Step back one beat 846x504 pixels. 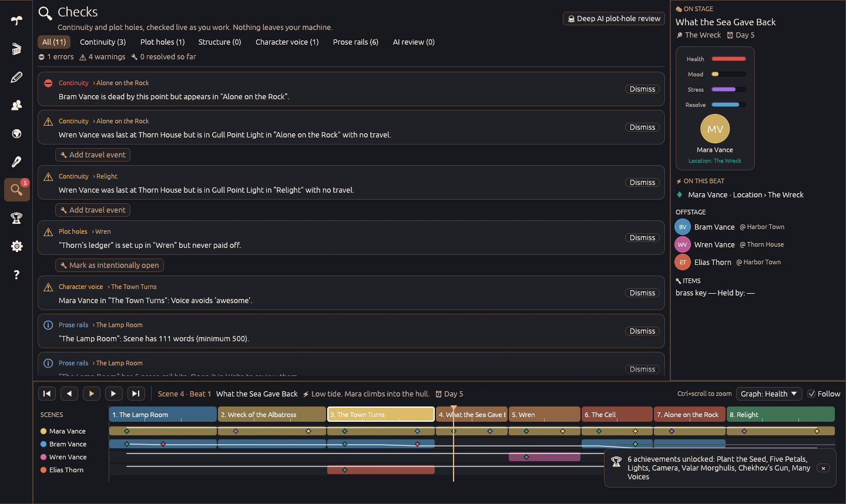coord(69,394)
